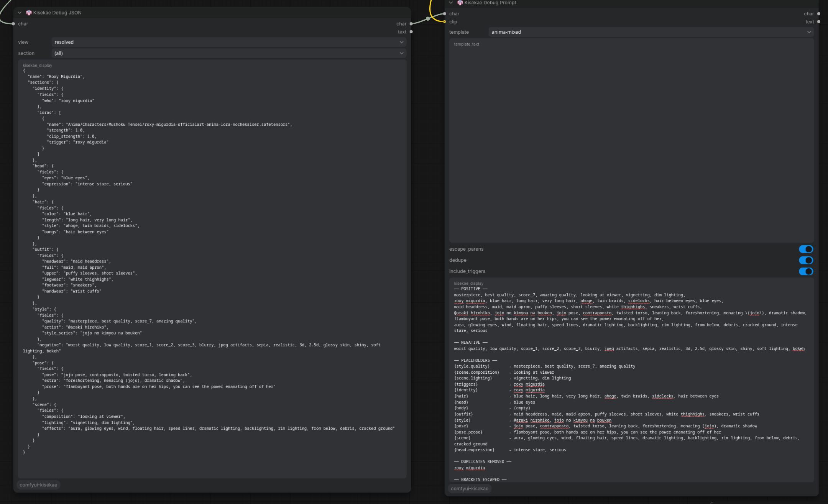Image resolution: width=828 pixels, height=504 pixels.
Task: Click the char input socket on Debug JSON node
Action: 13,24
